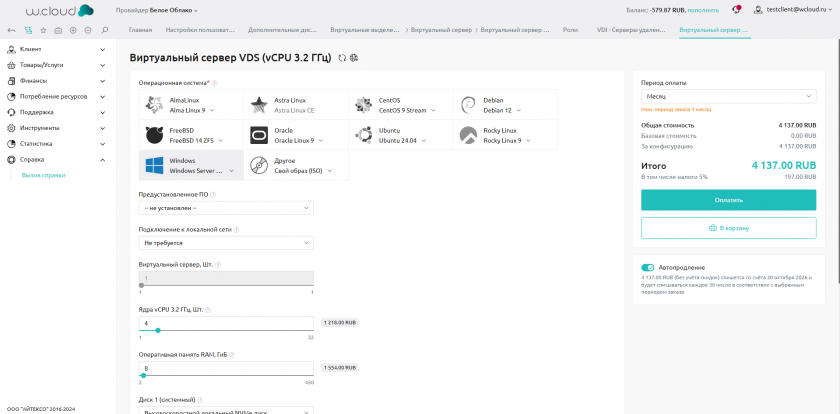
Task: Select the Ubuntu logo
Action: (363, 135)
